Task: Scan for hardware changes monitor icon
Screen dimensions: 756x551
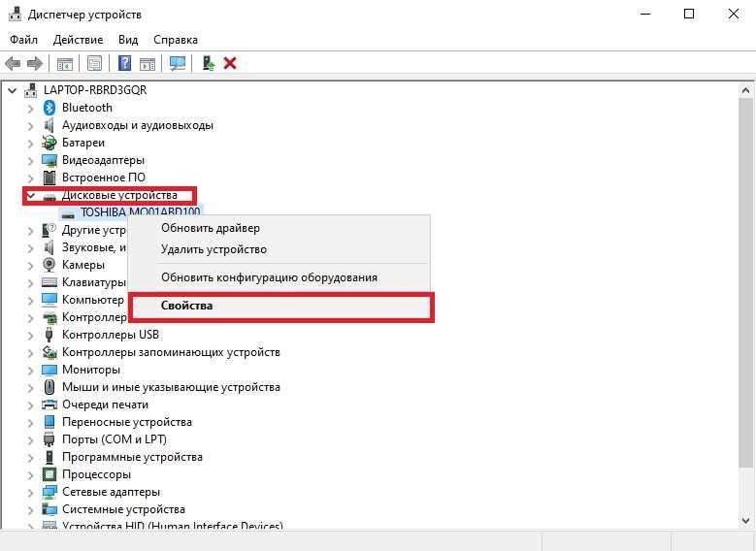Action: [178, 63]
